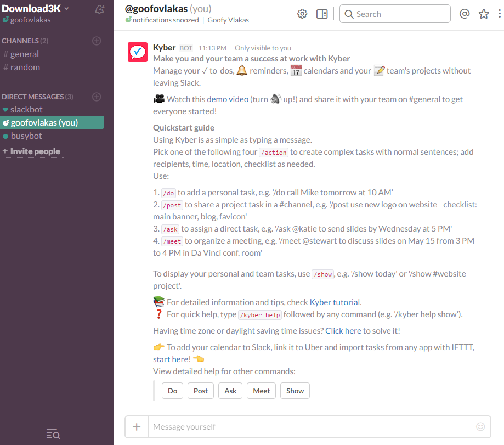504x445 pixels.
Task: Start new direct message plus icon
Action: [x=97, y=97]
